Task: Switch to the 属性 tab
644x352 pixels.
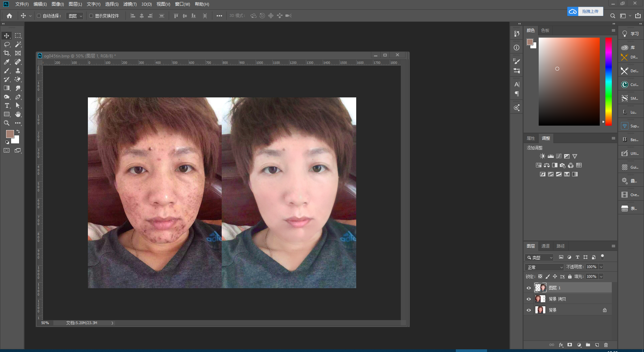Action: pyautogui.click(x=531, y=138)
